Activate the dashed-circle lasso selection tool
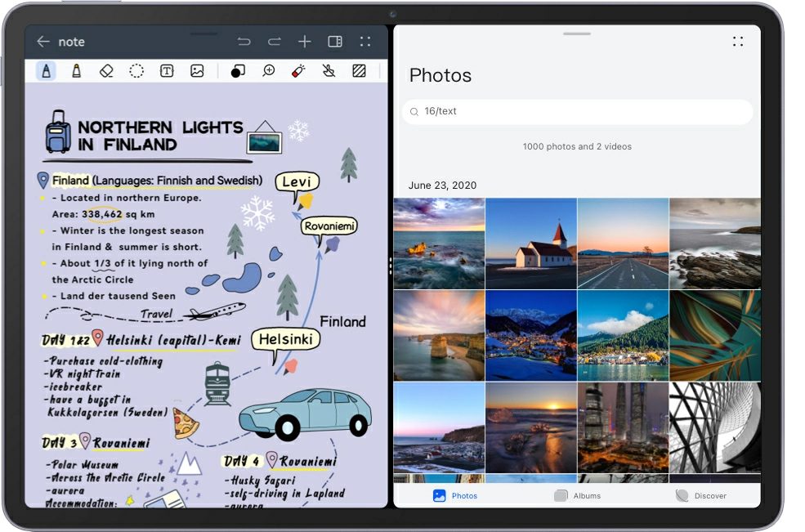Viewport: 805px width, 532px height. click(x=136, y=71)
